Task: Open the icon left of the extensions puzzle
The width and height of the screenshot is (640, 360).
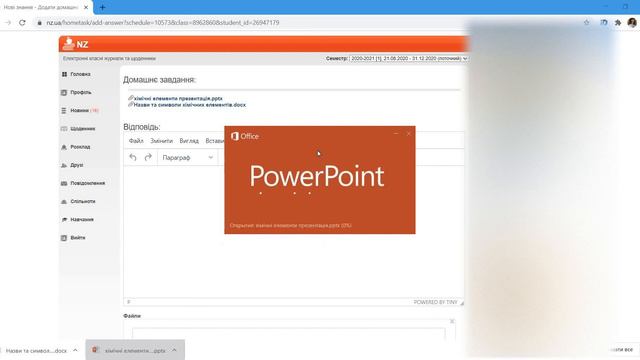Action: click(604, 23)
